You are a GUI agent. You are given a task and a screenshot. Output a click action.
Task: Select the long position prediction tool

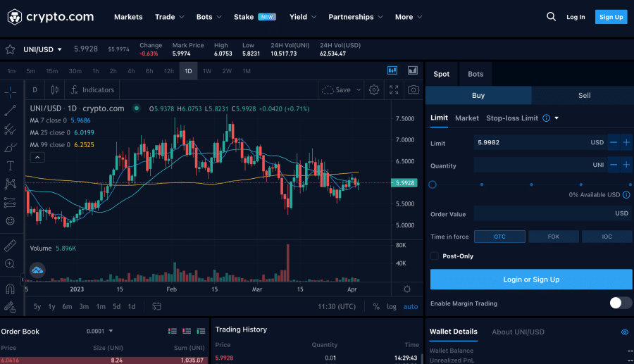tap(10, 202)
